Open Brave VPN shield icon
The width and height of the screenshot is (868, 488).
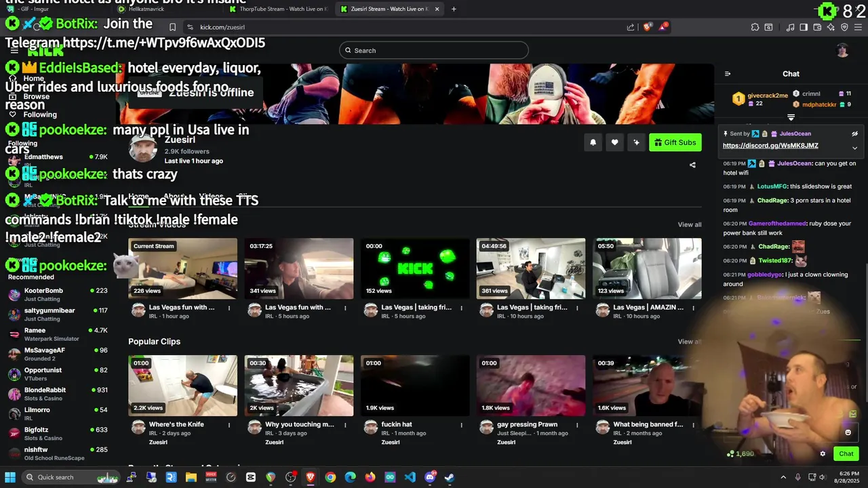pyautogui.click(x=844, y=27)
